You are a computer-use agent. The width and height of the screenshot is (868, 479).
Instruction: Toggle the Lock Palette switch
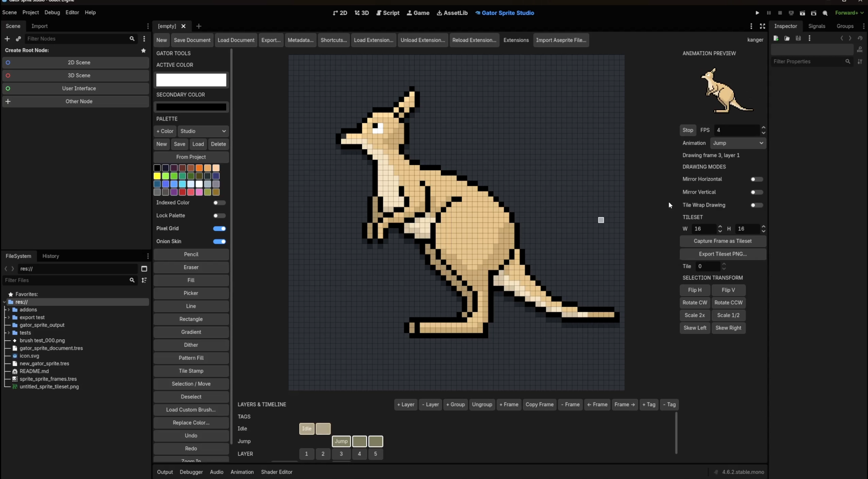click(x=219, y=216)
